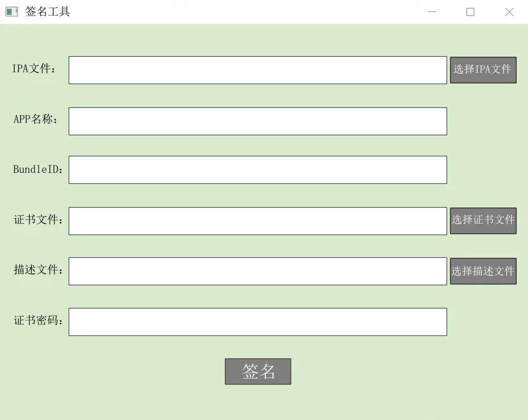Click the BundleID label text

point(38,169)
